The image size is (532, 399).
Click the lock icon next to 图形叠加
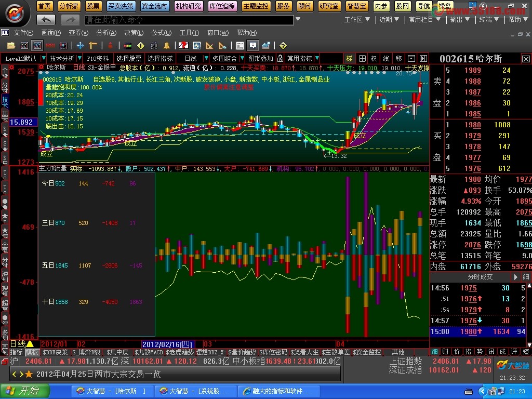click(x=280, y=58)
